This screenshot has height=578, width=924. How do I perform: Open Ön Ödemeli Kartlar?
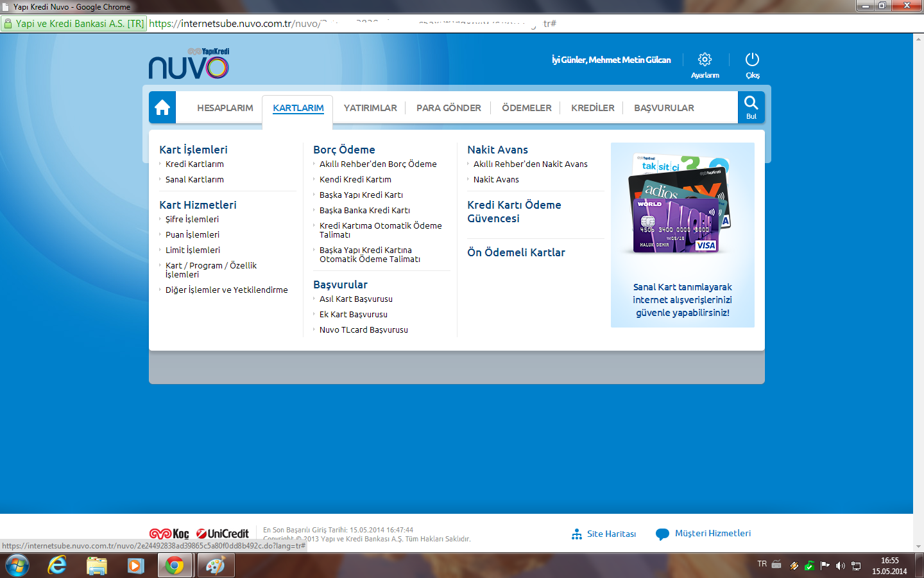[516, 252]
